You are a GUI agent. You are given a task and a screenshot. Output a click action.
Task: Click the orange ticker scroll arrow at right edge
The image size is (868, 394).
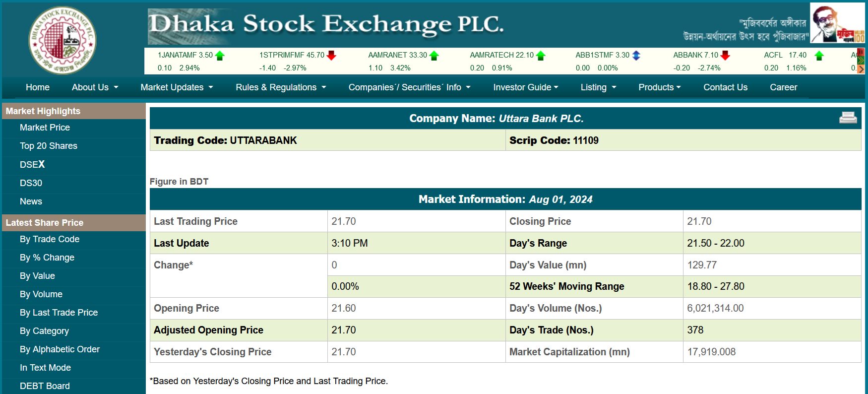point(861,69)
